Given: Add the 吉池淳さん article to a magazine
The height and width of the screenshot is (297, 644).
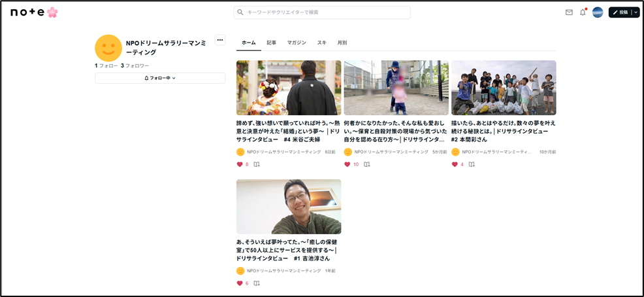Looking at the screenshot, I should 257,283.
